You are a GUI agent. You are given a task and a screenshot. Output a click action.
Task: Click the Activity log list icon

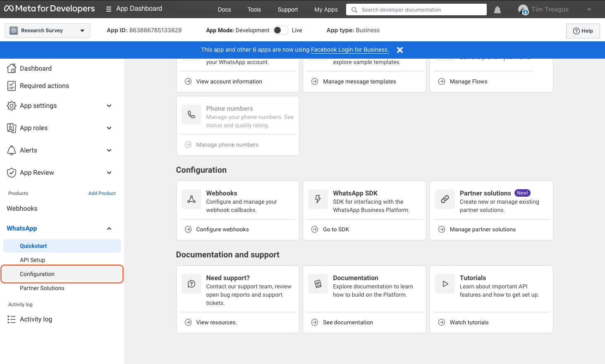pyautogui.click(x=12, y=319)
